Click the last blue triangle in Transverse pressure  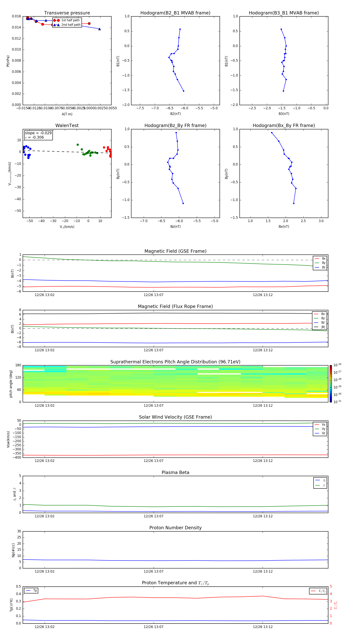pos(99,29)
